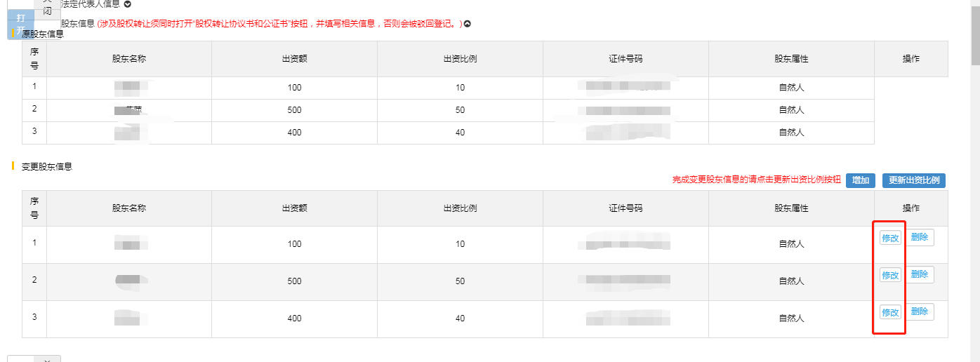
Task: Click 删除 for changed shareholder row 1
Action: point(920,237)
